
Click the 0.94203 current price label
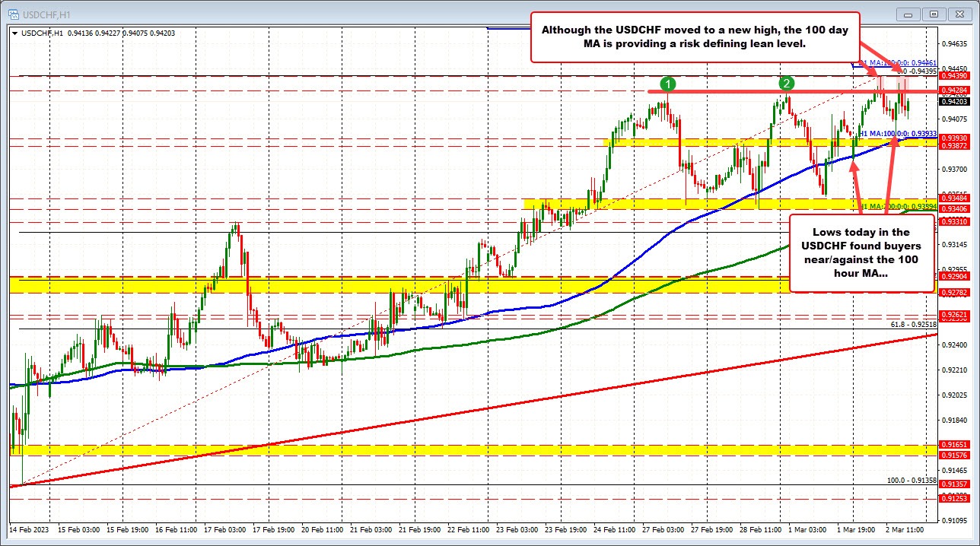tap(953, 101)
